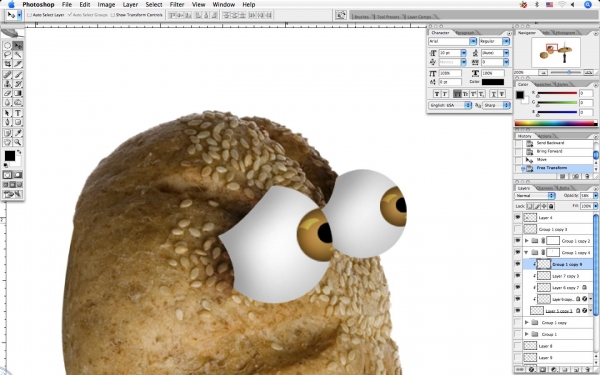This screenshot has width=600, height=375.
Task: Switch to the Histogram tab
Action: click(x=565, y=33)
